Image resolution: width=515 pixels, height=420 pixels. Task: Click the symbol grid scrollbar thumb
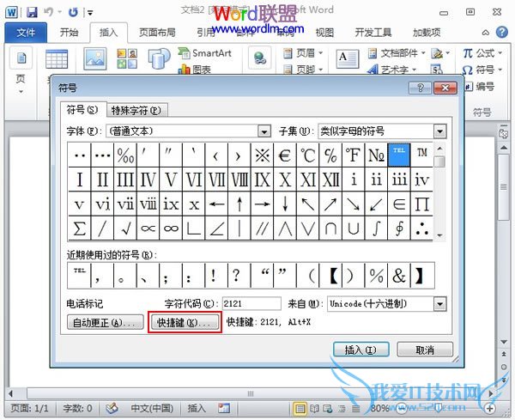[439, 161]
